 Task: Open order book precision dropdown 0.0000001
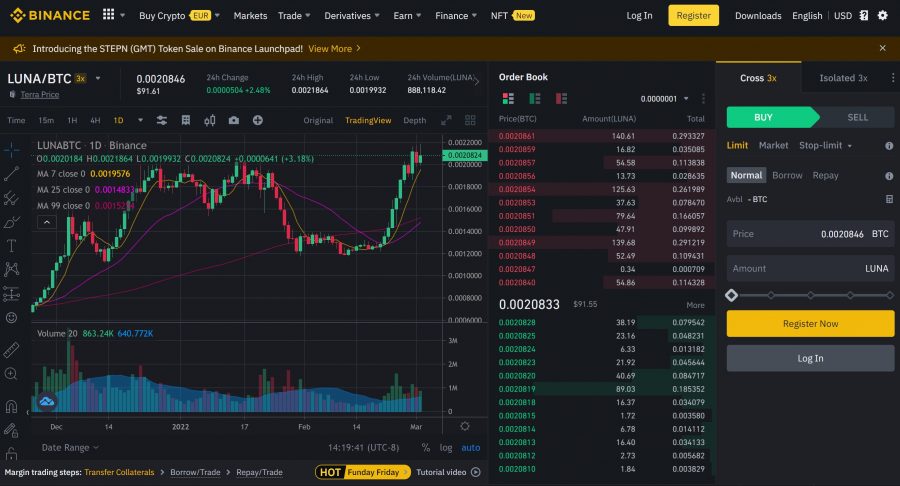[x=665, y=99]
